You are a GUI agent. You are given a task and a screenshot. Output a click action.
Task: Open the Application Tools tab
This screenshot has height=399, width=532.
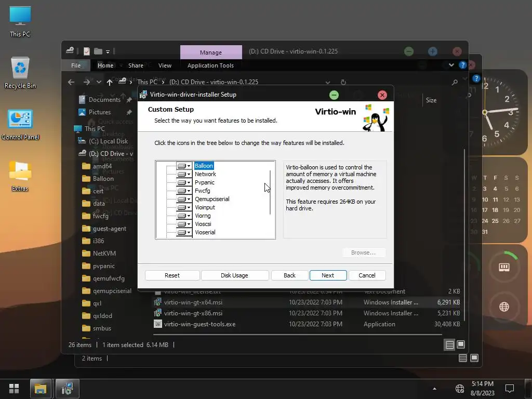[210, 65]
